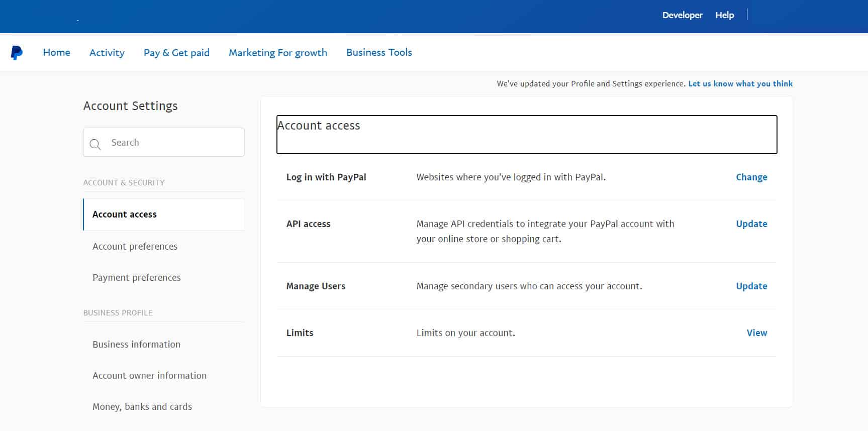This screenshot has height=431, width=868.
Task: Click the search magnifier icon
Action: tap(95, 144)
